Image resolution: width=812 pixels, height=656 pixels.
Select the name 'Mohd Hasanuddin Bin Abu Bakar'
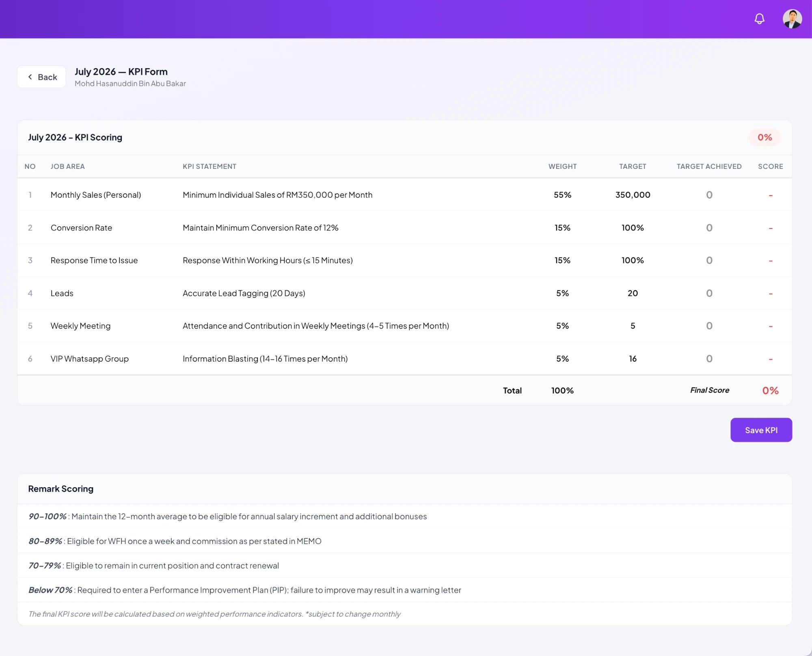(130, 84)
